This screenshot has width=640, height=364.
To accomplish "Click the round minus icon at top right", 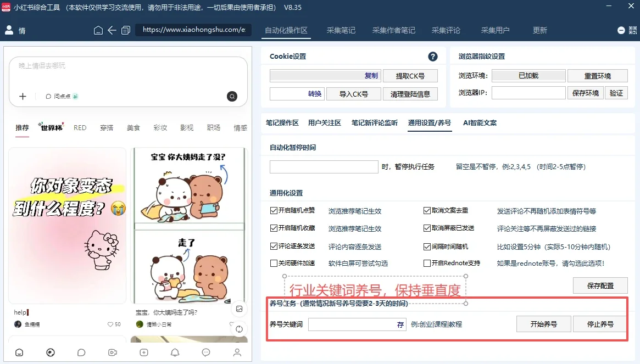I will point(621,30).
